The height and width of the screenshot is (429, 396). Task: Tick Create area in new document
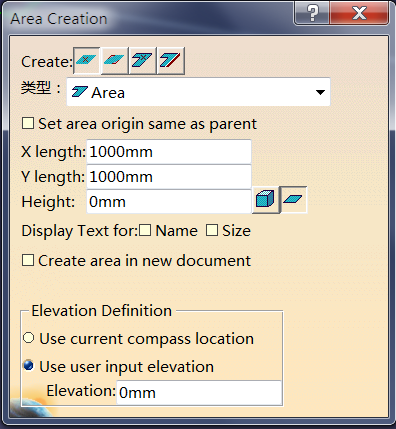click(x=28, y=260)
